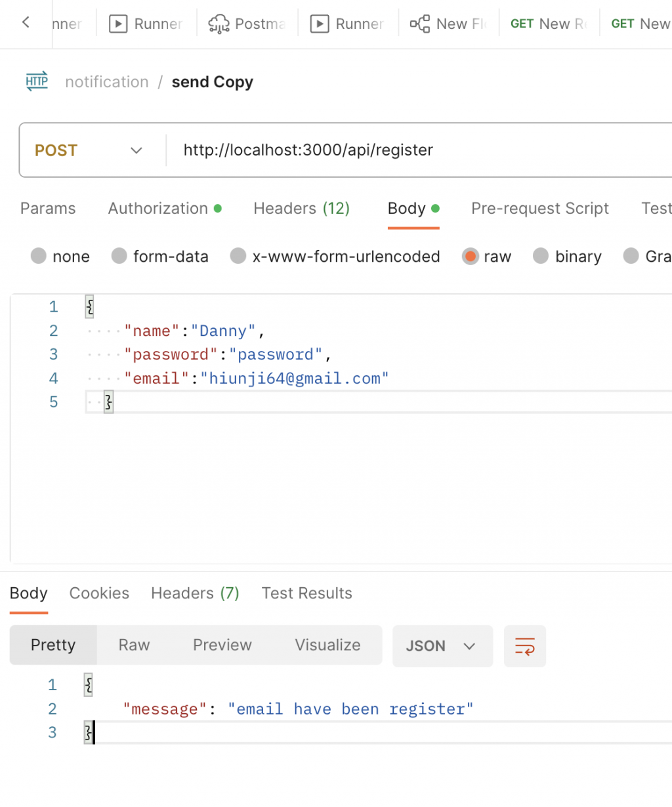Expand the JSON response format dropdown
This screenshot has width=672, height=807.
442,646
